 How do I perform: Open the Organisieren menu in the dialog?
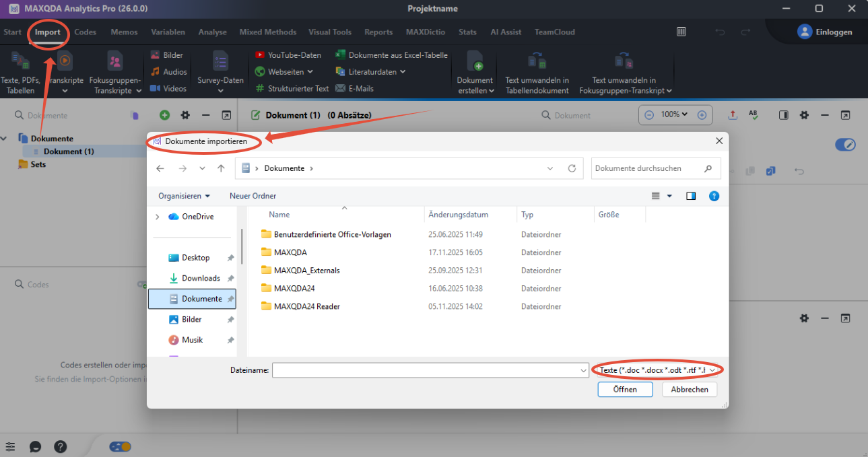coord(185,196)
